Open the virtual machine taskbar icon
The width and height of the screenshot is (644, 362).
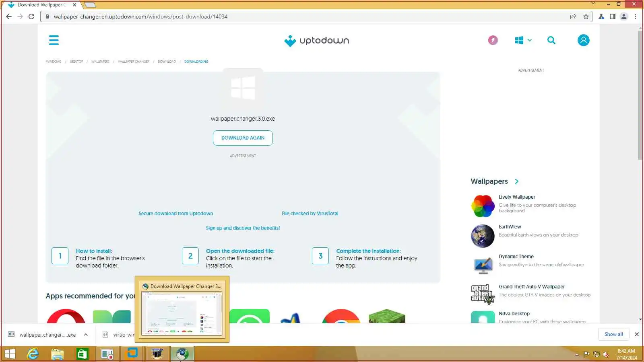(x=132, y=354)
